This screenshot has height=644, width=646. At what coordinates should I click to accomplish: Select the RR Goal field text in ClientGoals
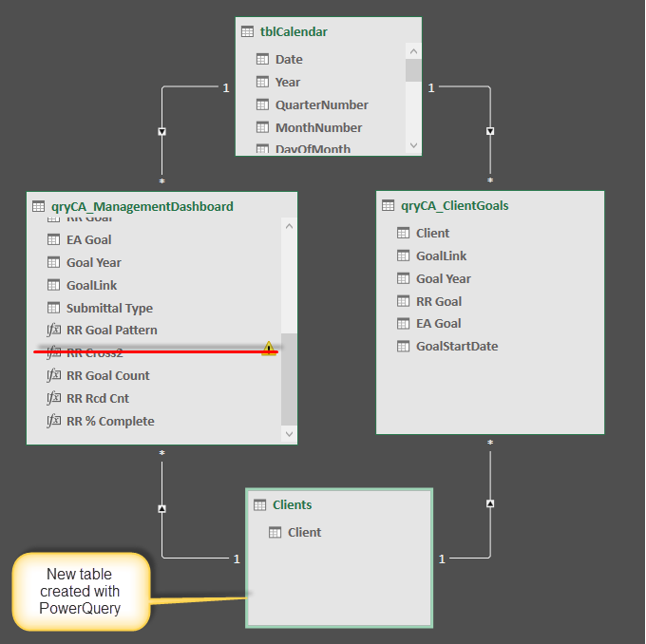pos(439,301)
